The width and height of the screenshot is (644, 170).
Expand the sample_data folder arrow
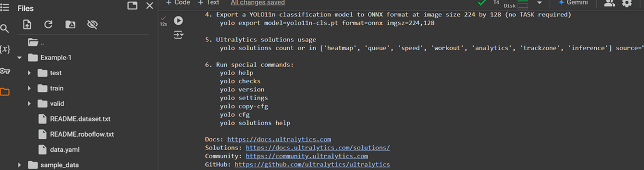(19, 165)
